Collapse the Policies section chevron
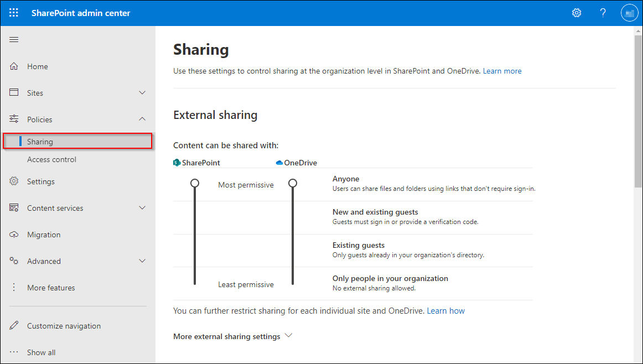The image size is (643, 364). click(x=142, y=119)
